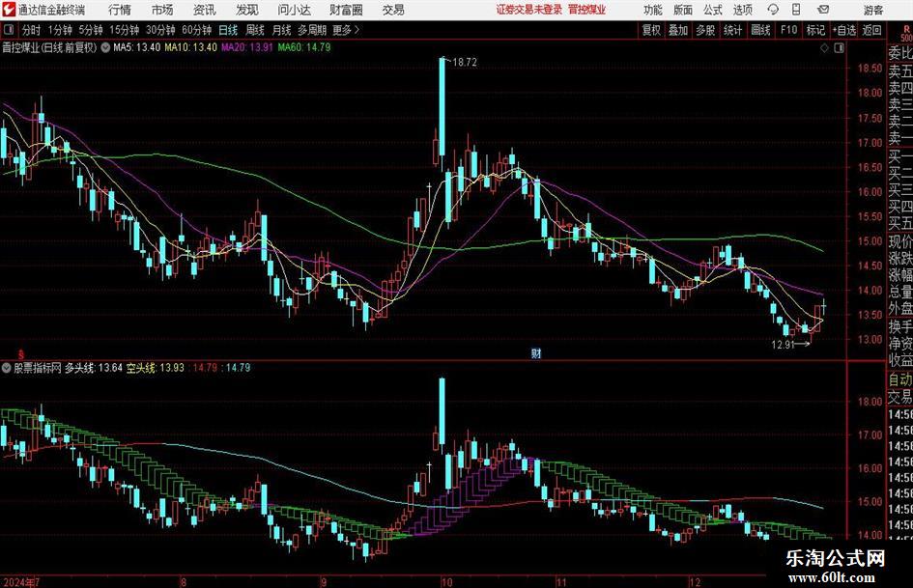This screenshot has height=588, width=913.
Task: Click the 晋控煤业 stock name in title bar
Action: (587, 10)
